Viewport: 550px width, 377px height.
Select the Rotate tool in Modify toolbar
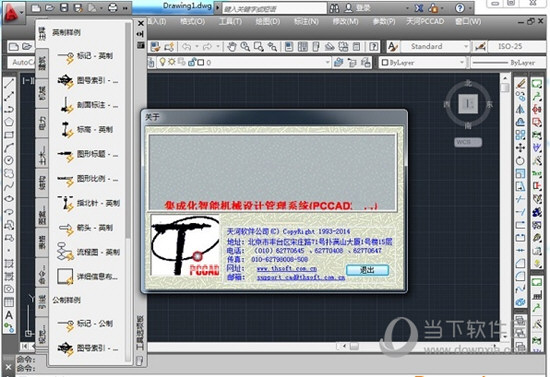[x=521, y=161]
